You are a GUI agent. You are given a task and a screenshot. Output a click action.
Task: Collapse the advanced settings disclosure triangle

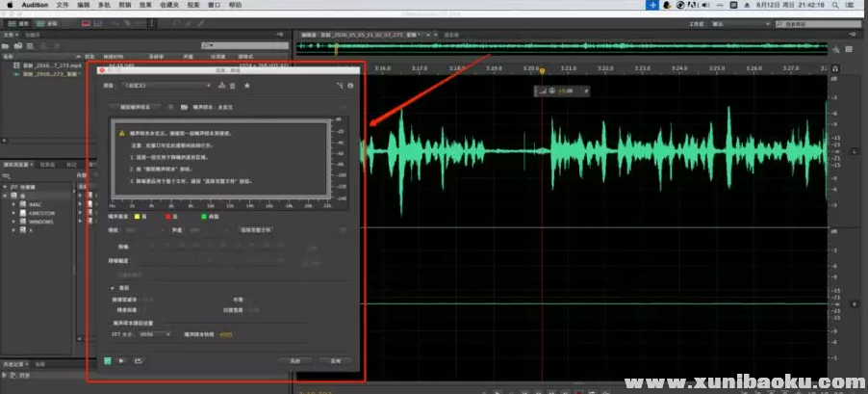coord(111,287)
